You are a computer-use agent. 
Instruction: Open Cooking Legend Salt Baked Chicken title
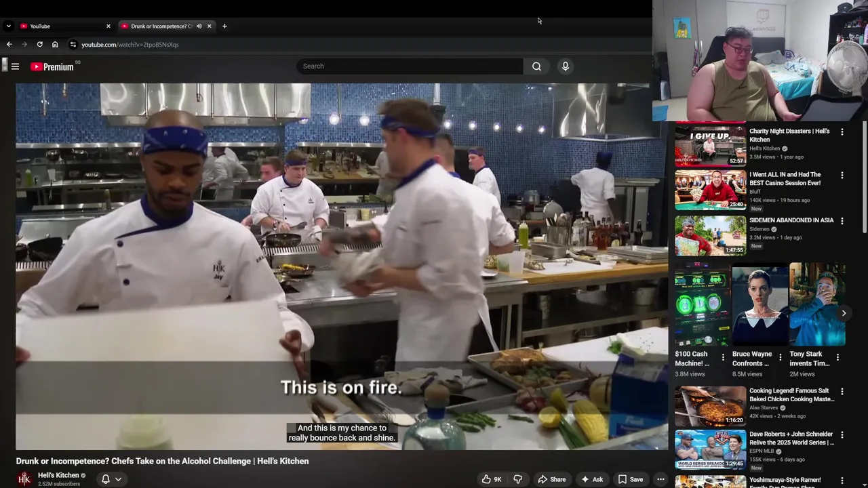coord(792,395)
